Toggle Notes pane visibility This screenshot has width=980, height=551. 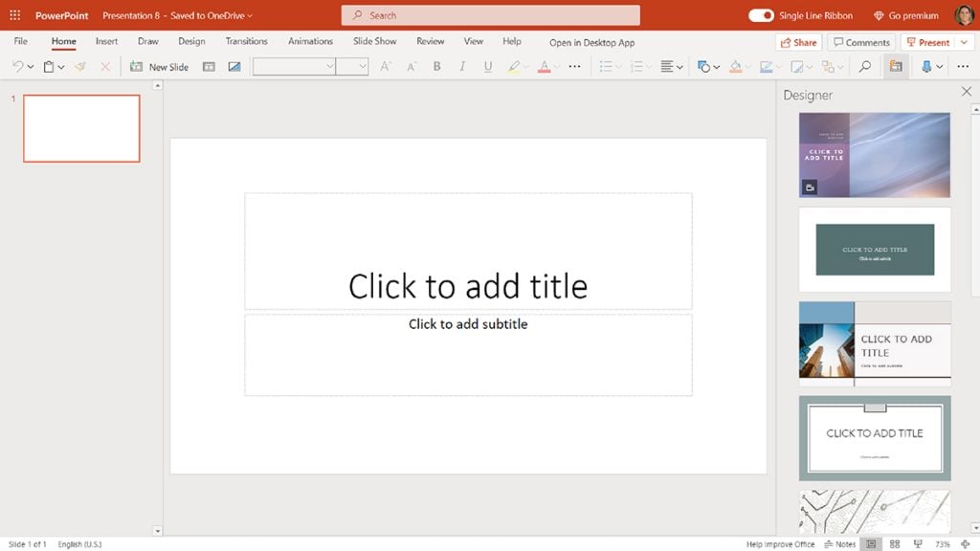click(840, 543)
